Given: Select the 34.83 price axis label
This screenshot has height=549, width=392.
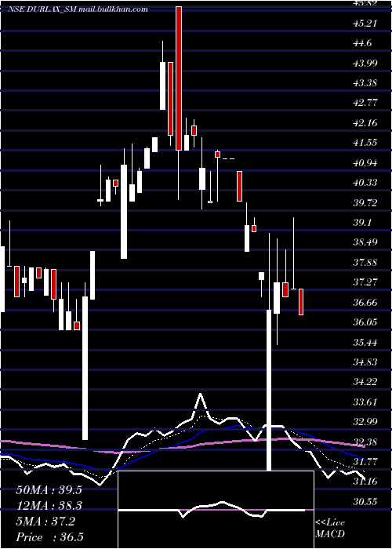Looking at the screenshot, I should (x=365, y=362).
